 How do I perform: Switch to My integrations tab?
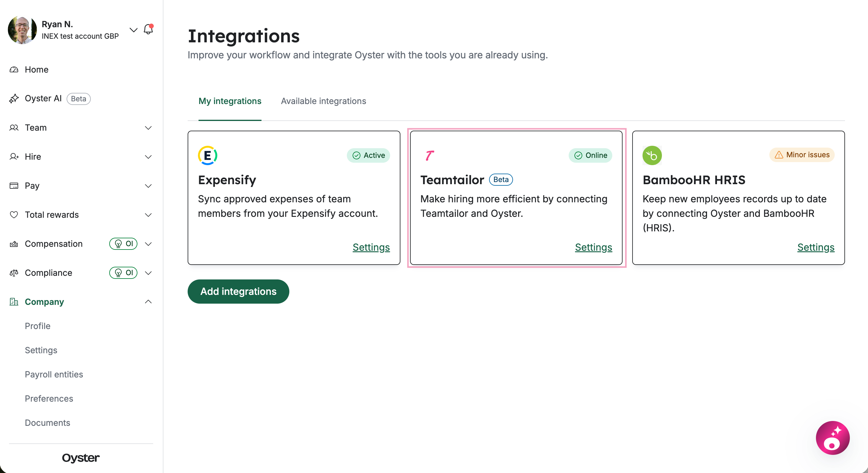coord(230,101)
